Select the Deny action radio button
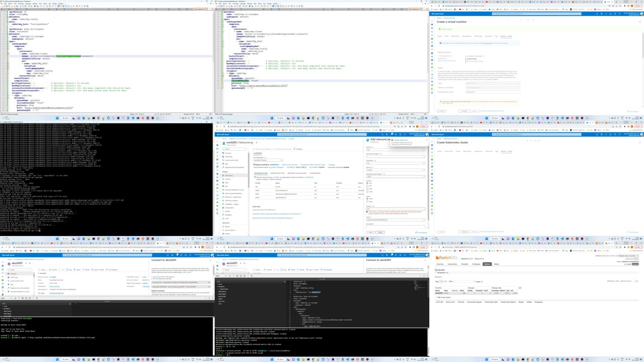This screenshot has width=644, height=362. click(367, 202)
